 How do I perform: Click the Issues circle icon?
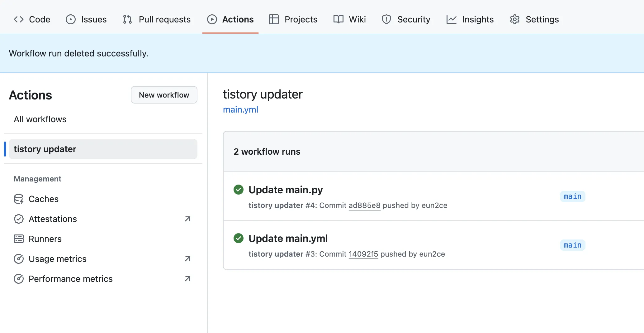pyautogui.click(x=71, y=19)
